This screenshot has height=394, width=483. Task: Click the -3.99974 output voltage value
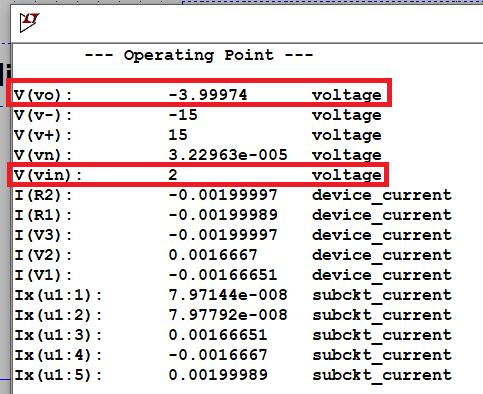click(208, 95)
